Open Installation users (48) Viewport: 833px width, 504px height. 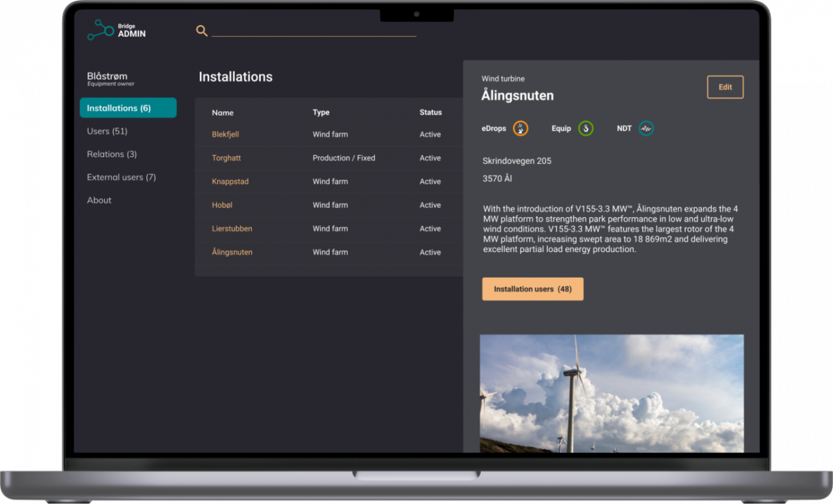(532, 289)
